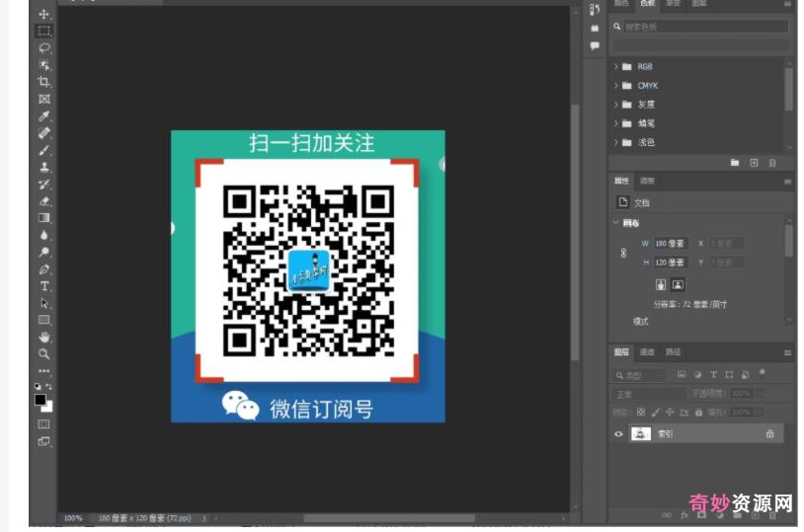Toggle adjustment layer filter in Layers panel
804x532 pixels.
697,375
